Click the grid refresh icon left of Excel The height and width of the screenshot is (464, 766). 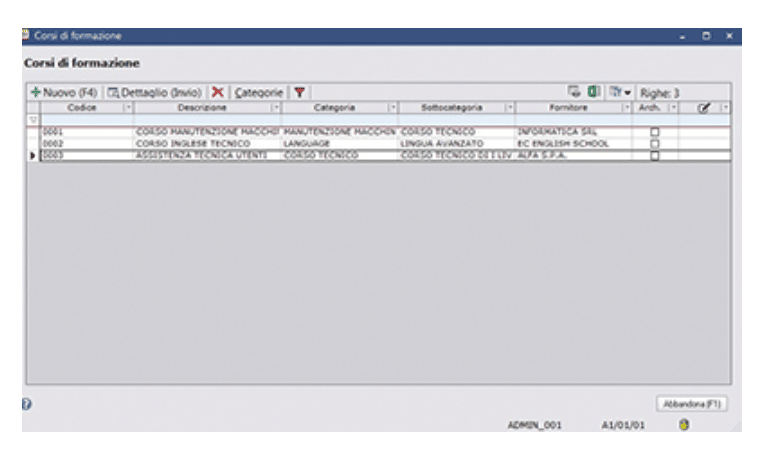576,92
